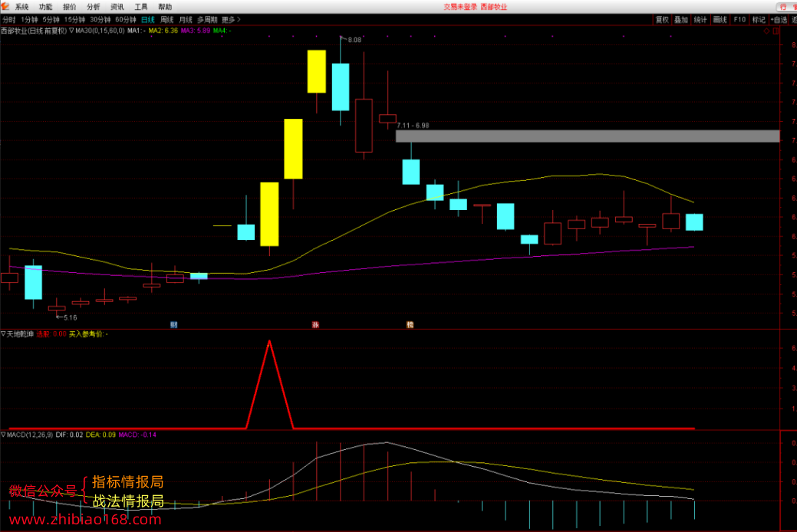This screenshot has width=797, height=532.
Task: Open the 分析 menu
Action: [94, 7]
